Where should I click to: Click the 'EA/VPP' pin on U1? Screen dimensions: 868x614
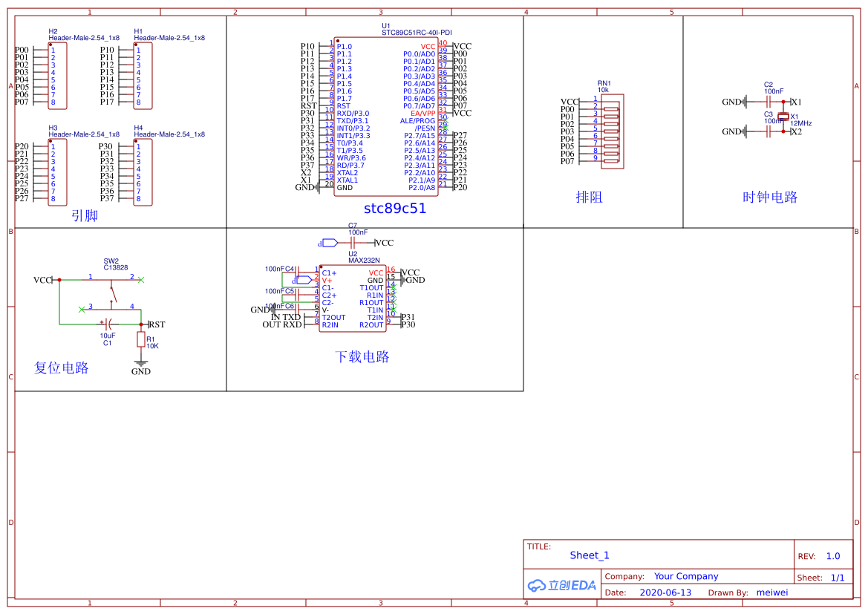[x=423, y=114]
